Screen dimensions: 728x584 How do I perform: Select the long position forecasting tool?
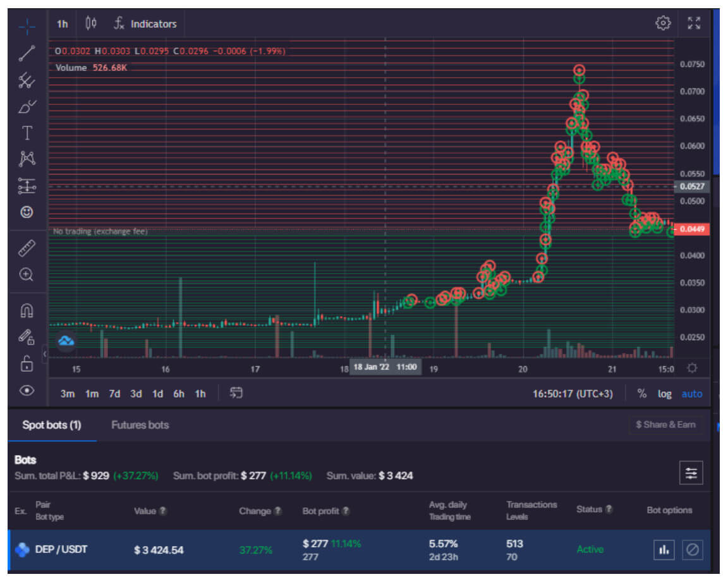click(x=27, y=186)
